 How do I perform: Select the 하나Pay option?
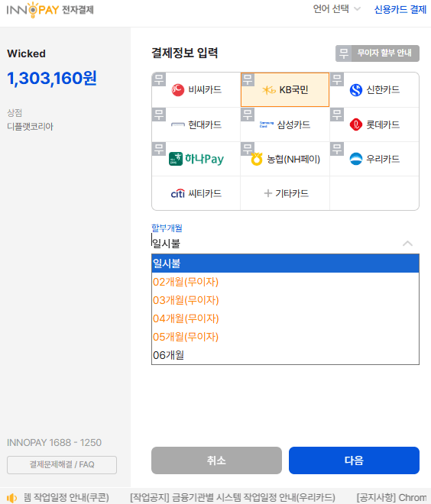pyautogui.click(x=196, y=159)
